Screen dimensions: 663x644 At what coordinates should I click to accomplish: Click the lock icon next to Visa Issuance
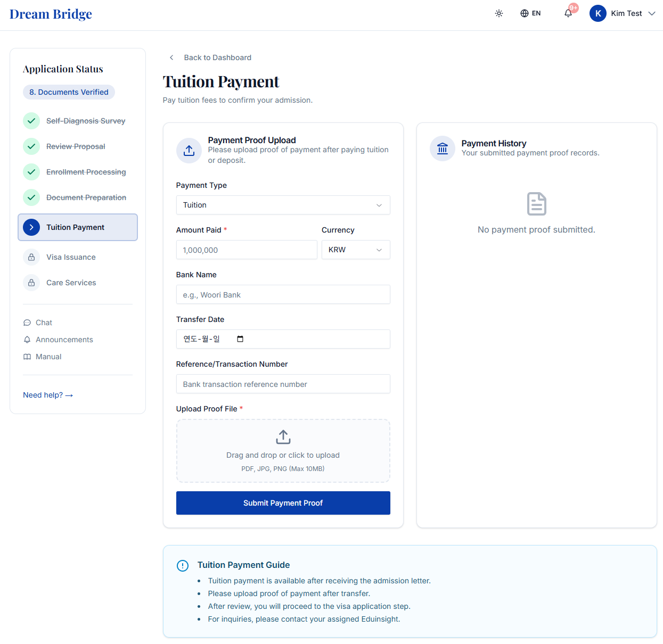tap(31, 257)
